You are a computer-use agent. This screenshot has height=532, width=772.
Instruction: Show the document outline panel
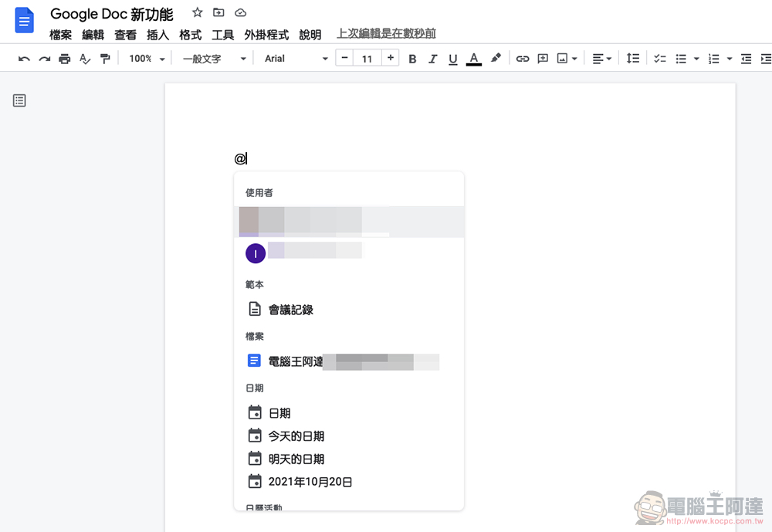point(20,100)
